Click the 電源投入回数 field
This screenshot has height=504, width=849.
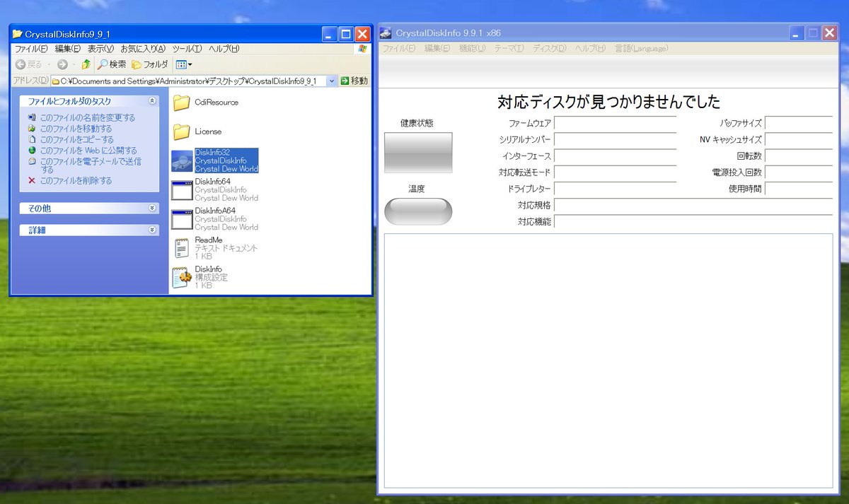[x=799, y=172]
